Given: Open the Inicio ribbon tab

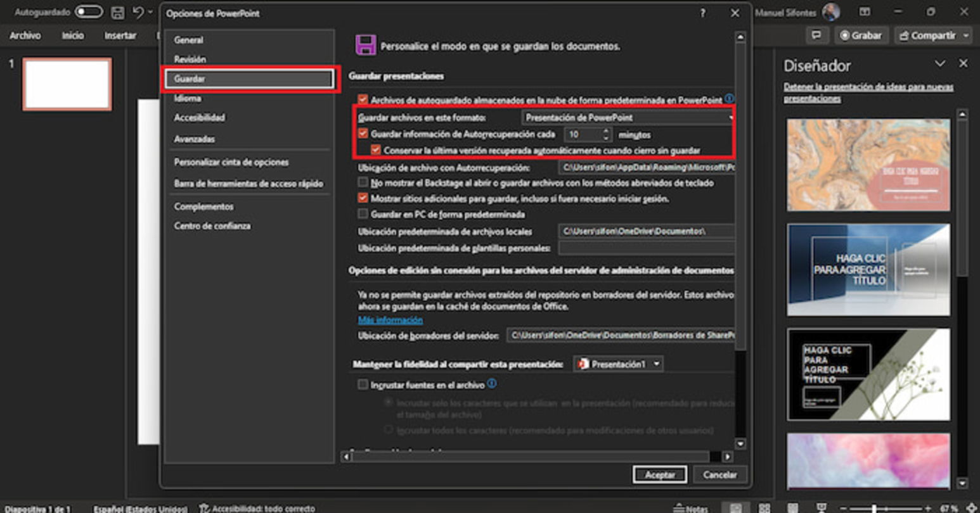Looking at the screenshot, I should click(x=73, y=35).
